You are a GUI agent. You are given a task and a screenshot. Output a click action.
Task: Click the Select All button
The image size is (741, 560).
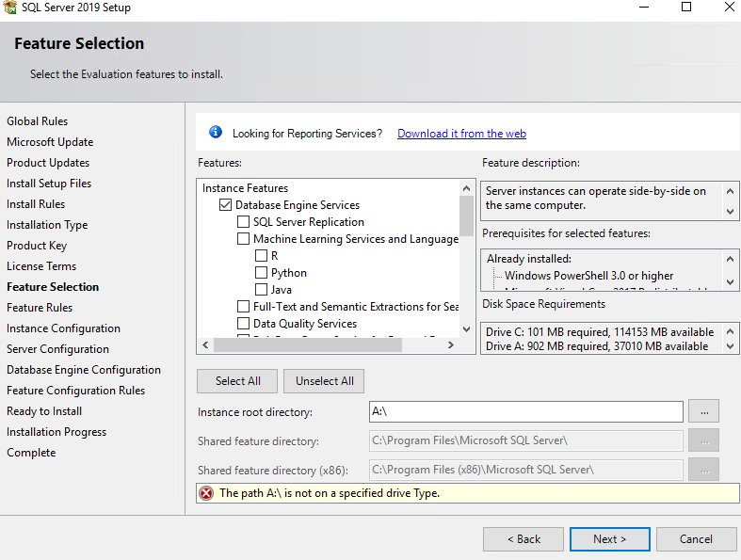(237, 381)
